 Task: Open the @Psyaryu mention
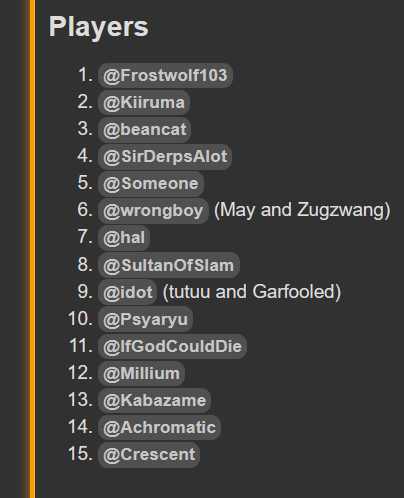point(146,319)
